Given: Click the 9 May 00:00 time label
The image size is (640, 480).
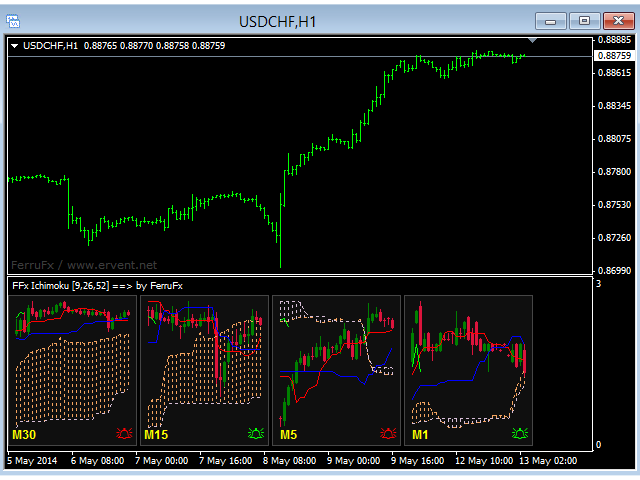Looking at the screenshot, I should click(x=354, y=461).
